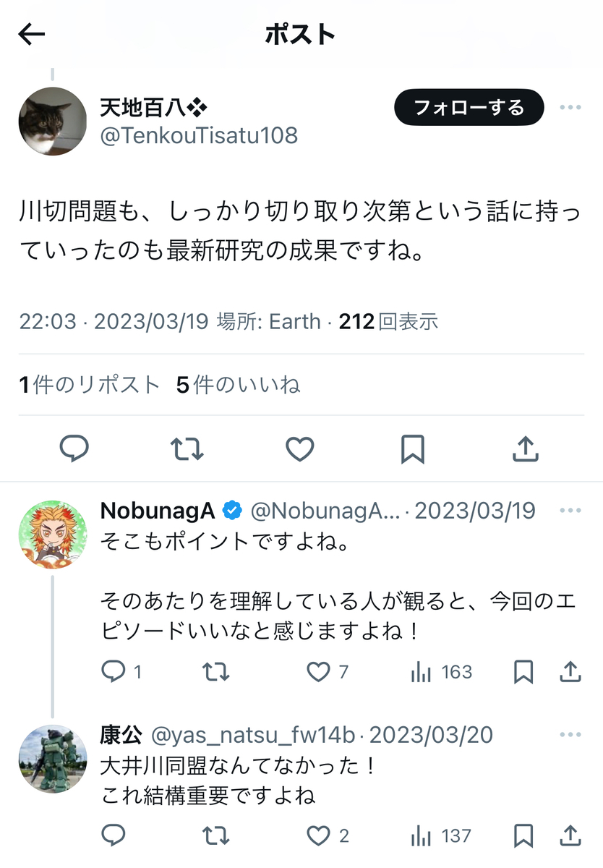Reply to the main post by 天地百八
Screen dimensions: 603x868
point(74,449)
